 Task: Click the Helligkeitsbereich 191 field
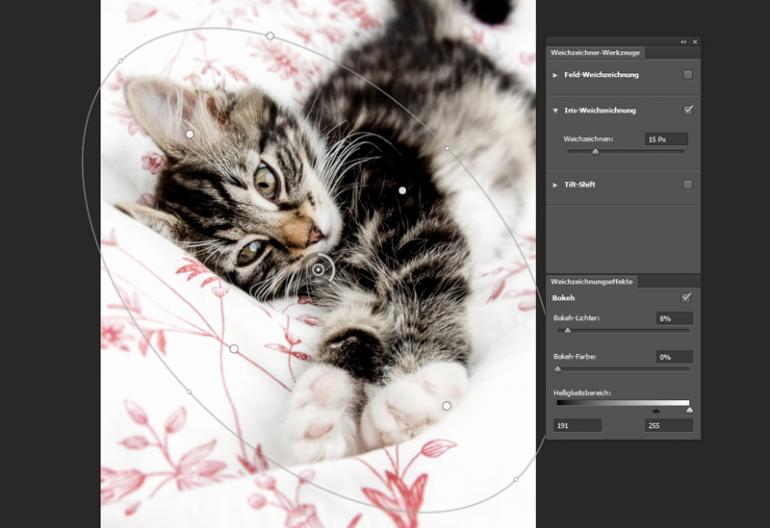tap(578, 425)
